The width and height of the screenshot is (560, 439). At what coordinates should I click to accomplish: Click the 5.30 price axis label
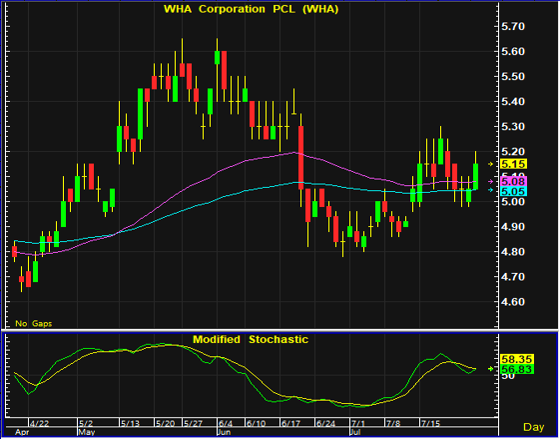point(514,126)
